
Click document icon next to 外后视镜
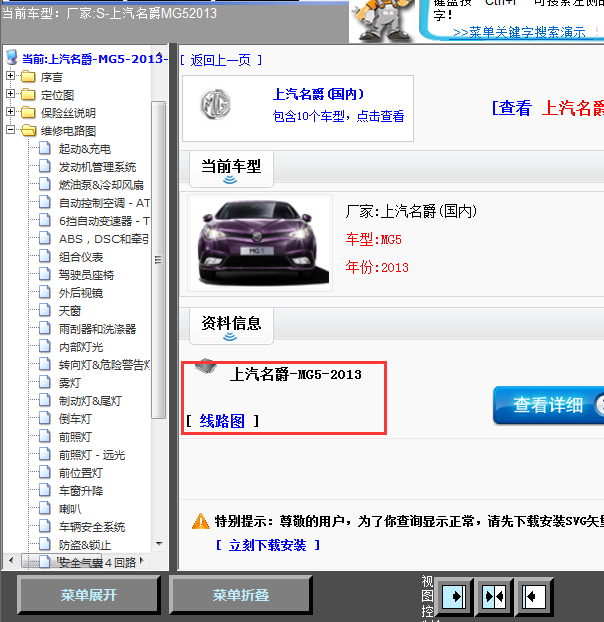pyautogui.click(x=45, y=292)
